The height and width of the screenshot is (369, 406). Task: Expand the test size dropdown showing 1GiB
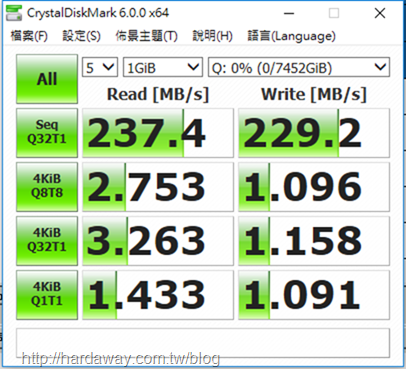click(163, 68)
